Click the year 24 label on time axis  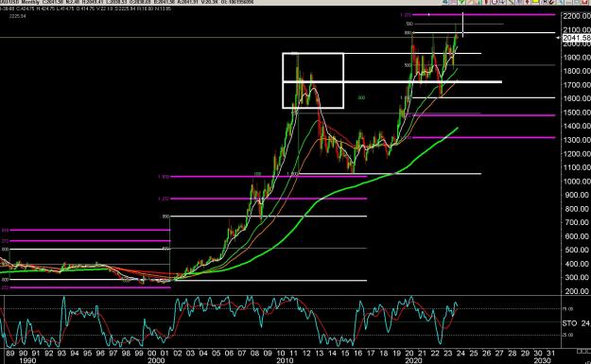point(461,354)
